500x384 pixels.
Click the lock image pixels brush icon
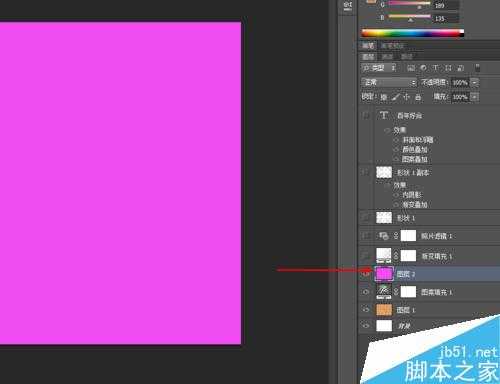pos(395,97)
